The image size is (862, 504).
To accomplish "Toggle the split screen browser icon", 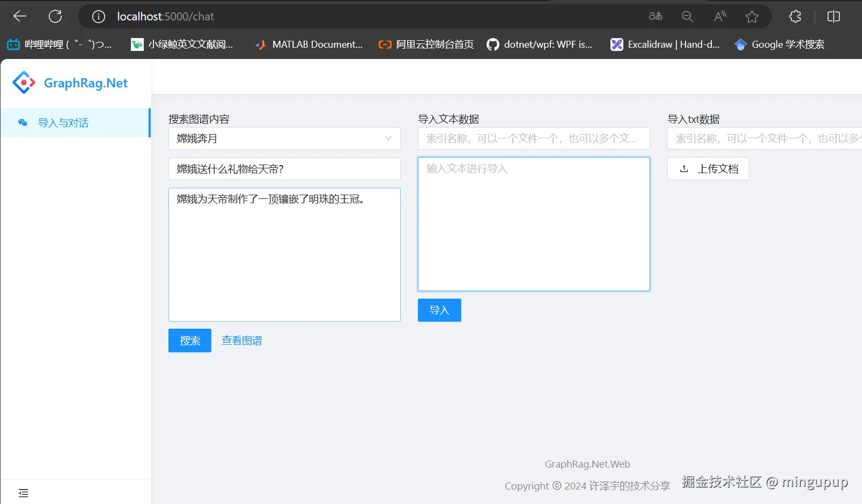I will pos(834,17).
